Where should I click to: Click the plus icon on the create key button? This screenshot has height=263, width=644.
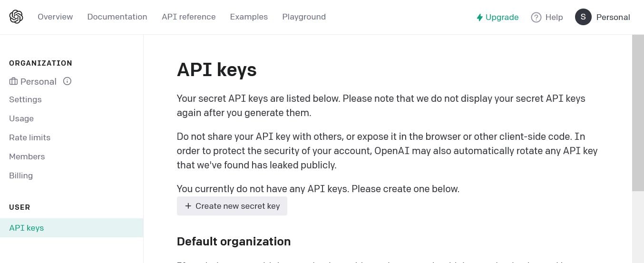[x=188, y=206]
